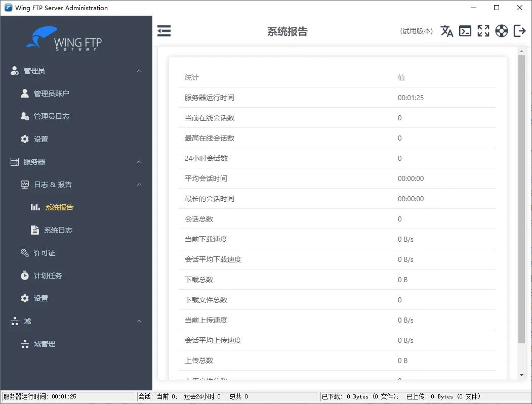Click the 平均会话时间 row label
This screenshot has height=404, width=532.
(206, 178)
